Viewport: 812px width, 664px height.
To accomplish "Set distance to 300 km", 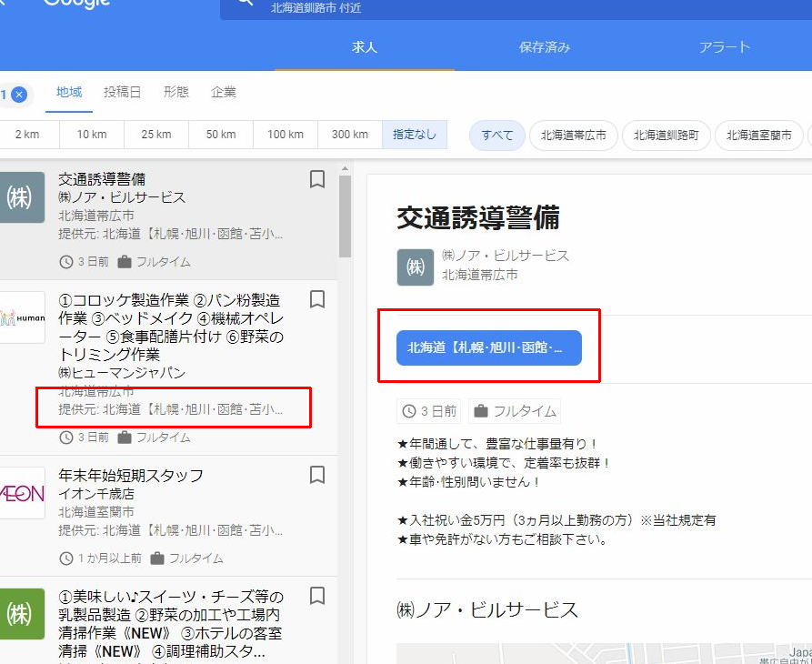I will [x=350, y=135].
